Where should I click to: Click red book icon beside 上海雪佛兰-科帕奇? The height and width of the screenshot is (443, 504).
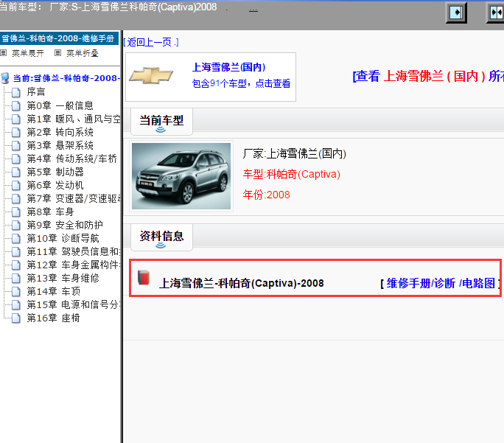[x=144, y=278]
